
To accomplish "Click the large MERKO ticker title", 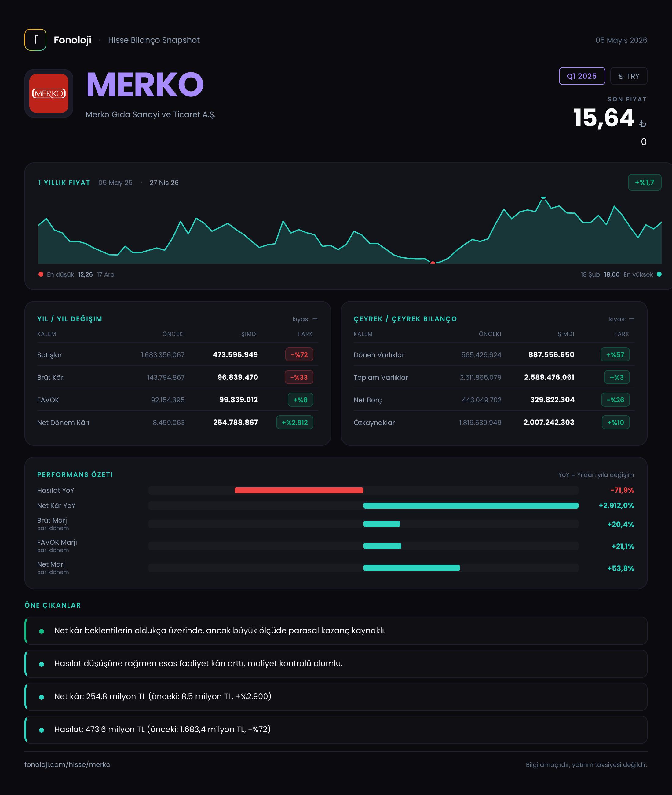I will (145, 85).
